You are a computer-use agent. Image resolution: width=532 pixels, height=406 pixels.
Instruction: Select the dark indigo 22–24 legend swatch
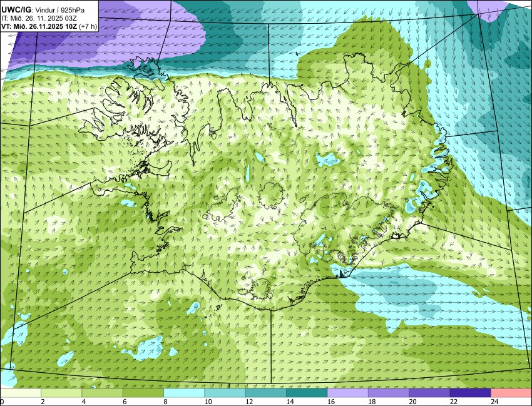tap(470, 393)
